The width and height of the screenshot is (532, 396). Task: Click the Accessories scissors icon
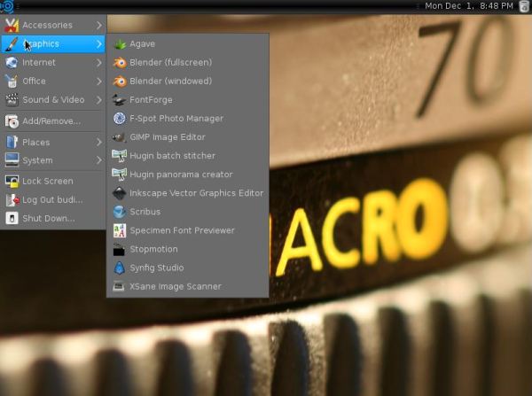pyautogui.click(x=12, y=26)
